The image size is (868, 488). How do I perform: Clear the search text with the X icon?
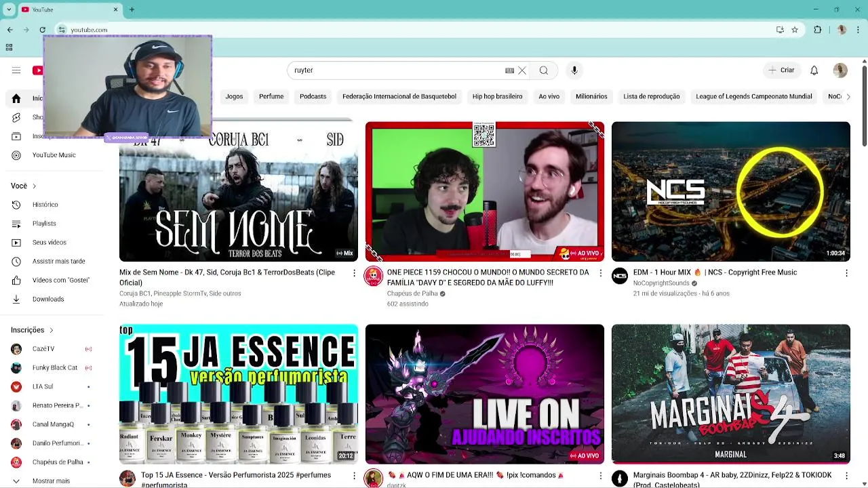[x=522, y=70]
